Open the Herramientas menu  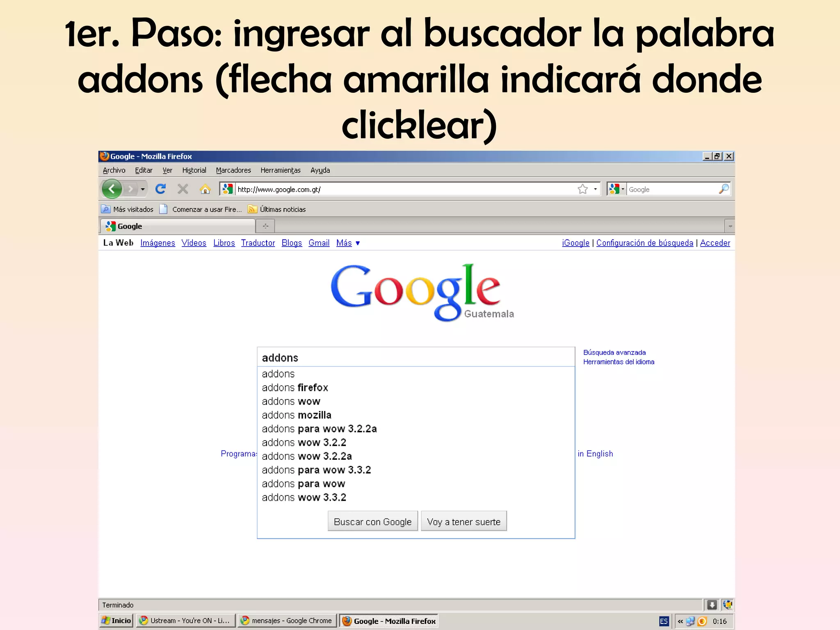tap(280, 170)
